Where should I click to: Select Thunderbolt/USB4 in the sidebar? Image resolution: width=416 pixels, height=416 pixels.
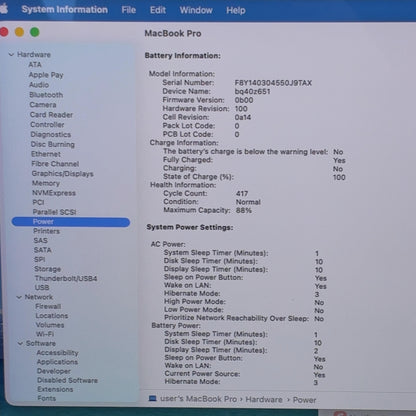pyautogui.click(x=66, y=278)
